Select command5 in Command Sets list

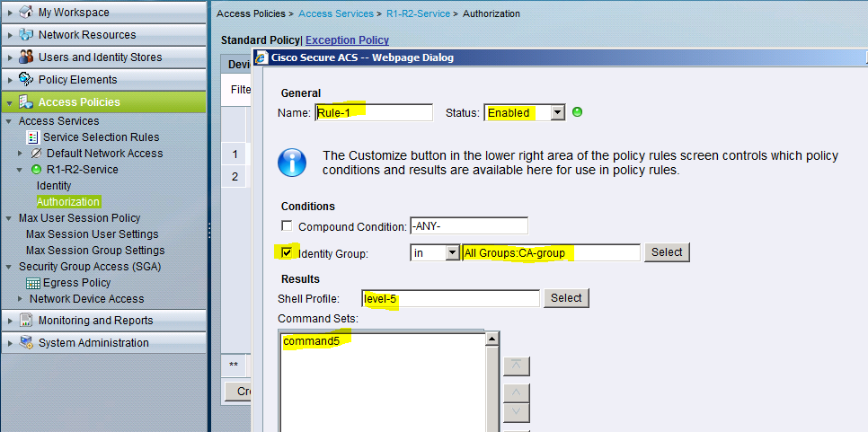coord(311,341)
